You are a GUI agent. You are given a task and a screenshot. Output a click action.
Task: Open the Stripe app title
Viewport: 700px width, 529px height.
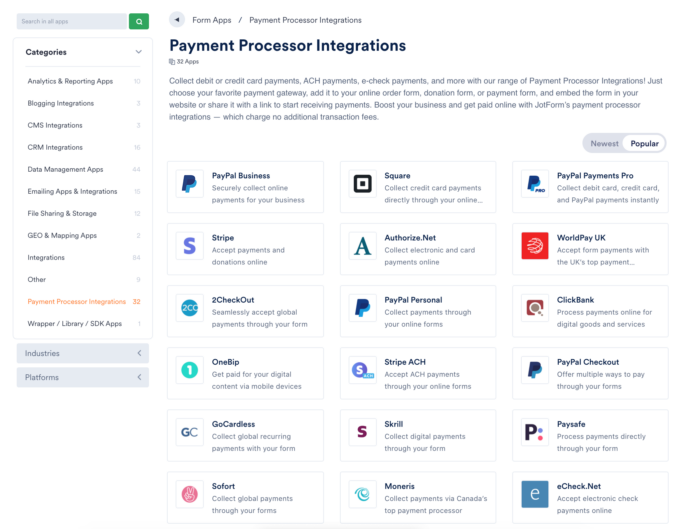223,237
